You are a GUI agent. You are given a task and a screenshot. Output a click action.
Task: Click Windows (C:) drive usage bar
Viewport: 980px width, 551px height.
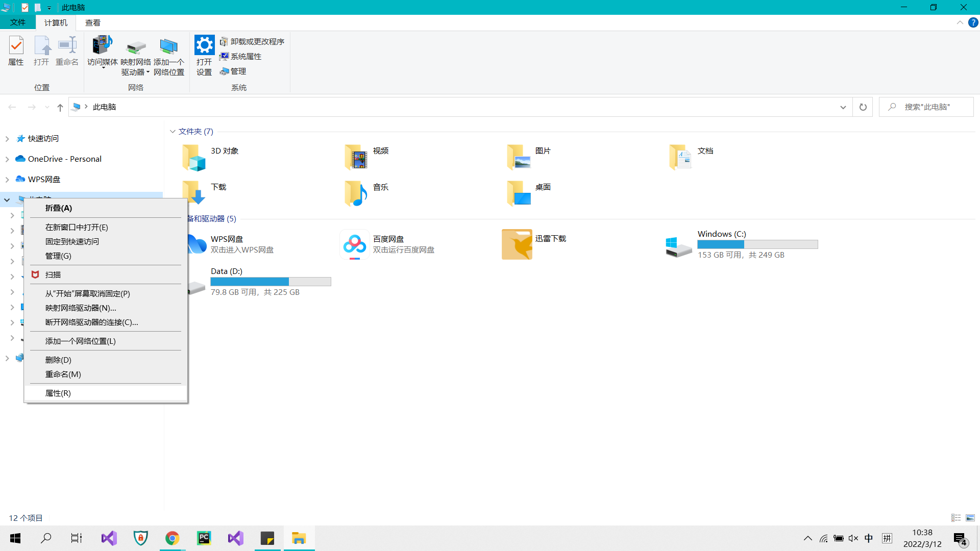pyautogui.click(x=757, y=245)
